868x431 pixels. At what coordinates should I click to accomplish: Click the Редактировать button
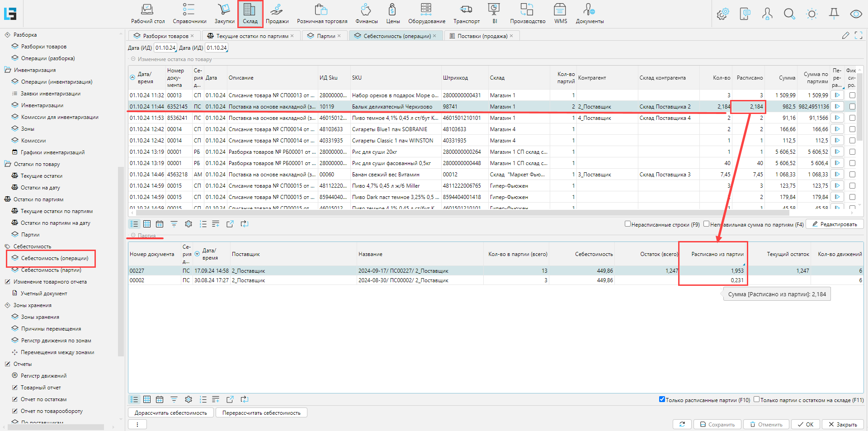pyautogui.click(x=835, y=224)
